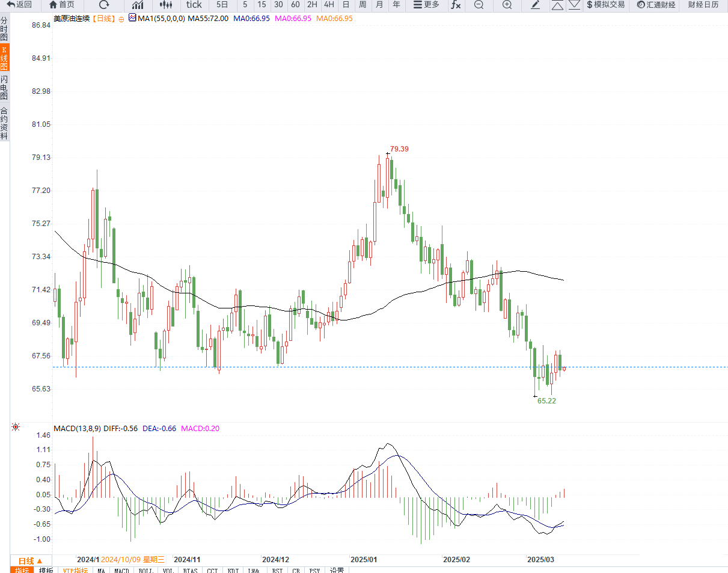The height and width of the screenshot is (573, 728).
Task: Apply the BIAS indicator
Action: click(190, 570)
